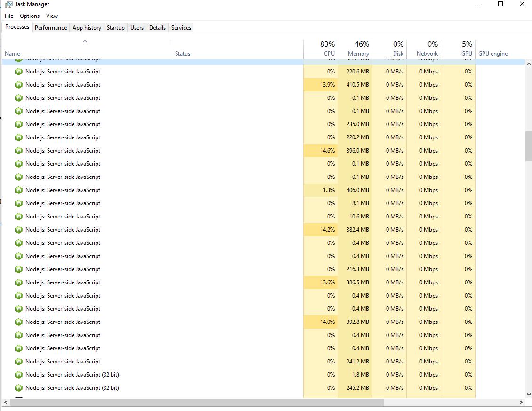Click the horizontal scrollbar thumb
532x411 pixels.
click(x=197, y=402)
